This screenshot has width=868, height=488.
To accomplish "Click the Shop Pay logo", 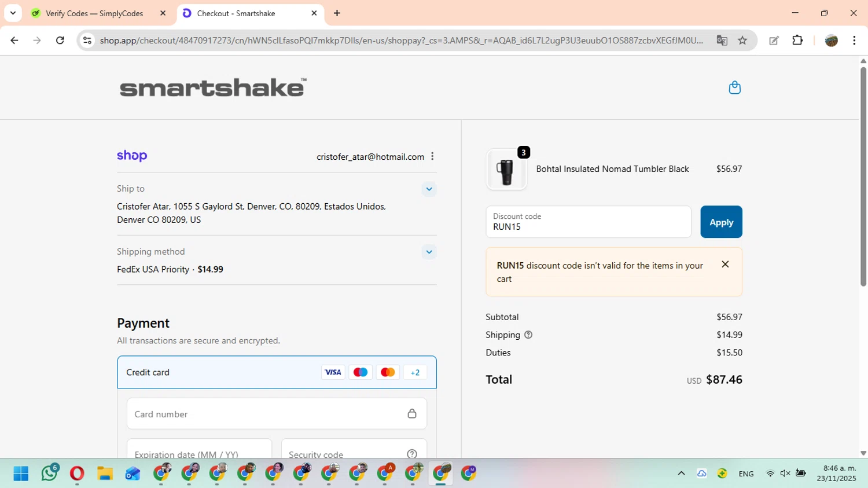I will [x=132, y=156].
